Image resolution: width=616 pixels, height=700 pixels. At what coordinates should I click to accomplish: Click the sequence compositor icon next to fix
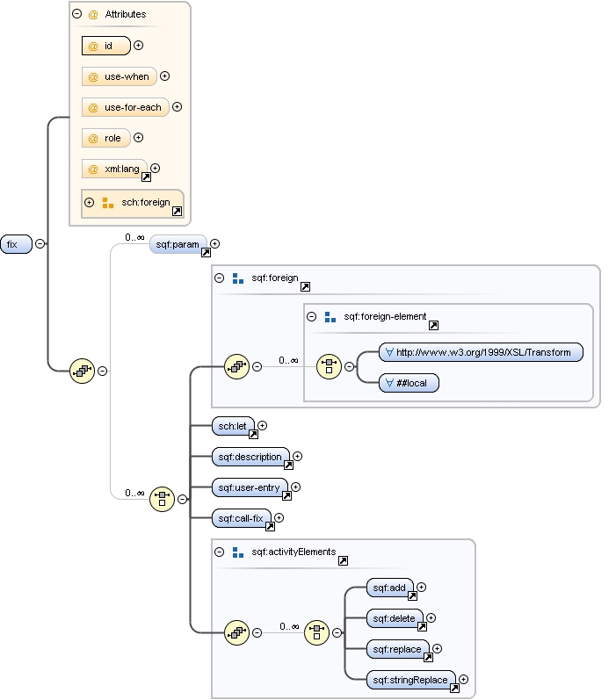(82, 371)
